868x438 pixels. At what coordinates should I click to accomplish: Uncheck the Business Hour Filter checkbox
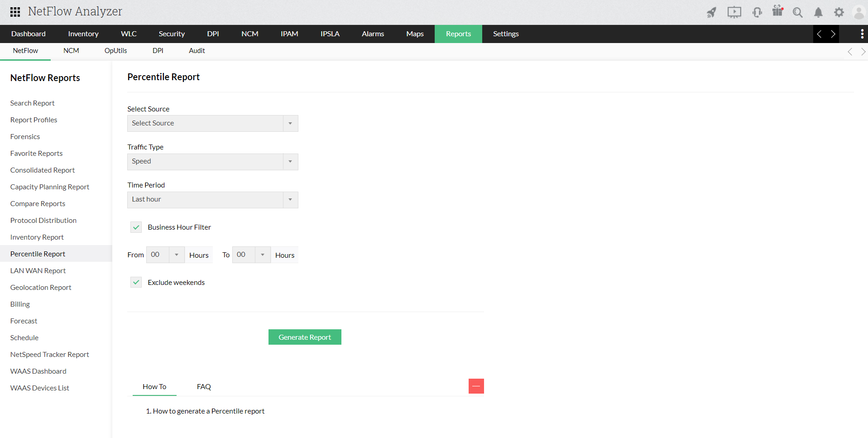click(x=136, y=227)
